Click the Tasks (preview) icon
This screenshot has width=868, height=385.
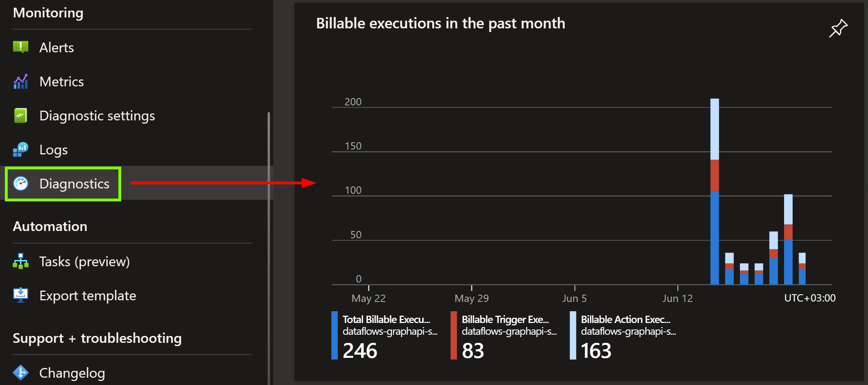[21, 261]
